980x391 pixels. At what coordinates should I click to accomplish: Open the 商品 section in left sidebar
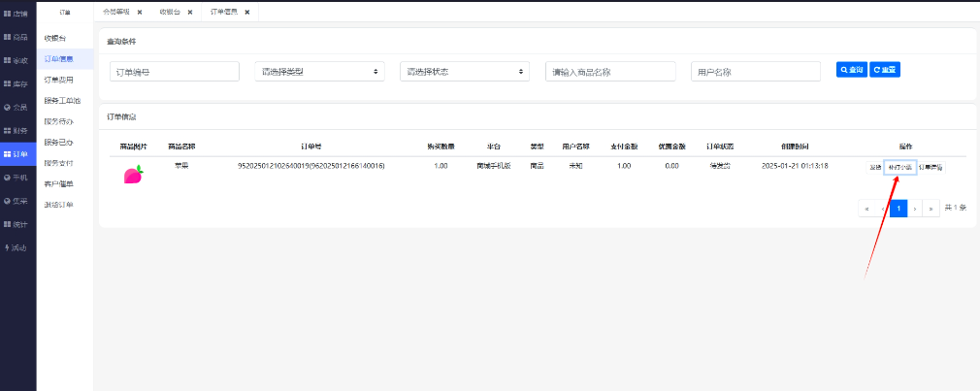point(16,37)
